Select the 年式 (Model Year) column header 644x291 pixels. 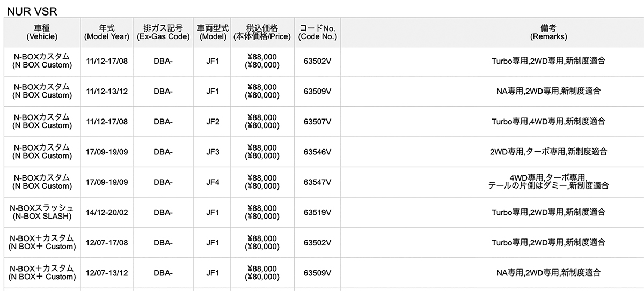tap(107, 32)
